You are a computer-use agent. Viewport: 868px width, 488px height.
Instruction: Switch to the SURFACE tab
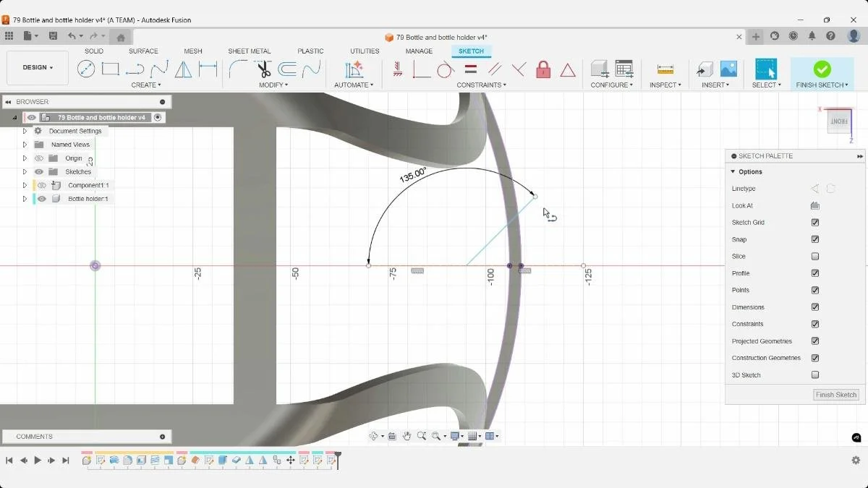(143, 51)
